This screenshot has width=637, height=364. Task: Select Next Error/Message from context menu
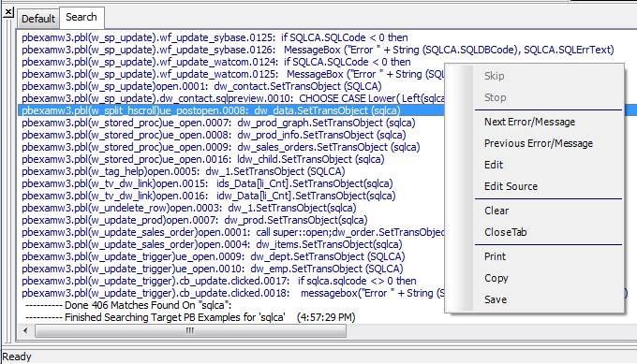pyautogui.click(x=529, y=122)
